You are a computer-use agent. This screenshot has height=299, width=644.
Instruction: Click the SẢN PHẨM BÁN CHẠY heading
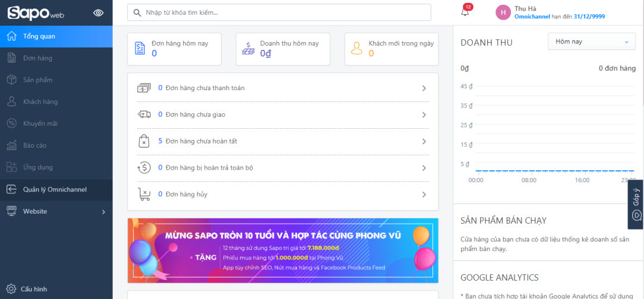click(x=503, y=221)
